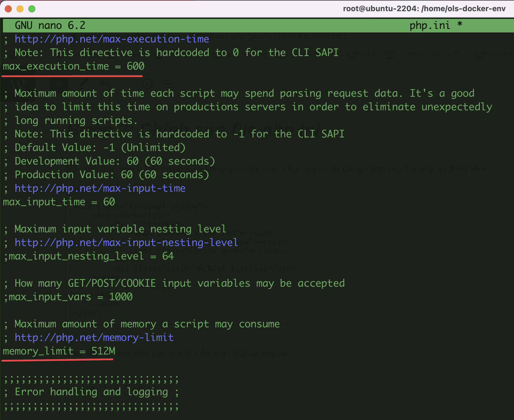Place cursor on memory_limit value 512M
This screenshot has height=420, width=514.
point(103,351)
